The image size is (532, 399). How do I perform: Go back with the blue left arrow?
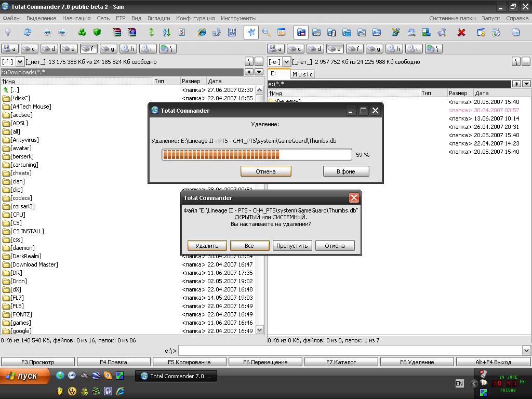click(47, 32)
